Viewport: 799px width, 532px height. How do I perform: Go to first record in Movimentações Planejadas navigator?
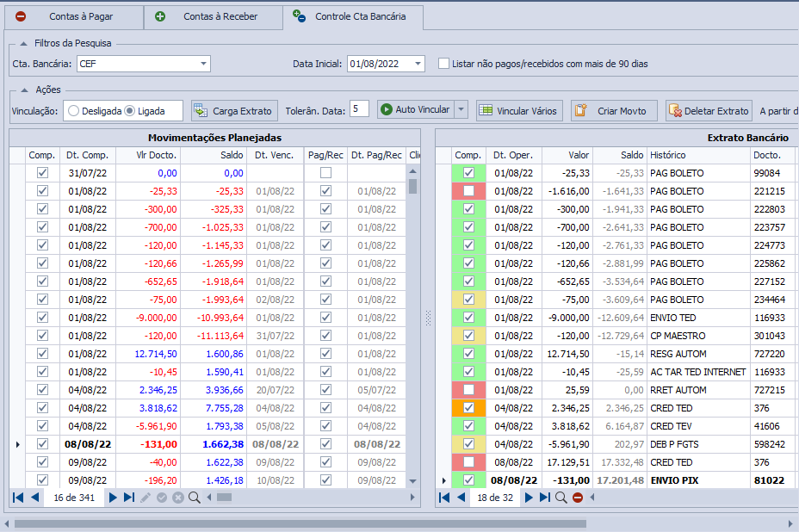tap(18, 498)
